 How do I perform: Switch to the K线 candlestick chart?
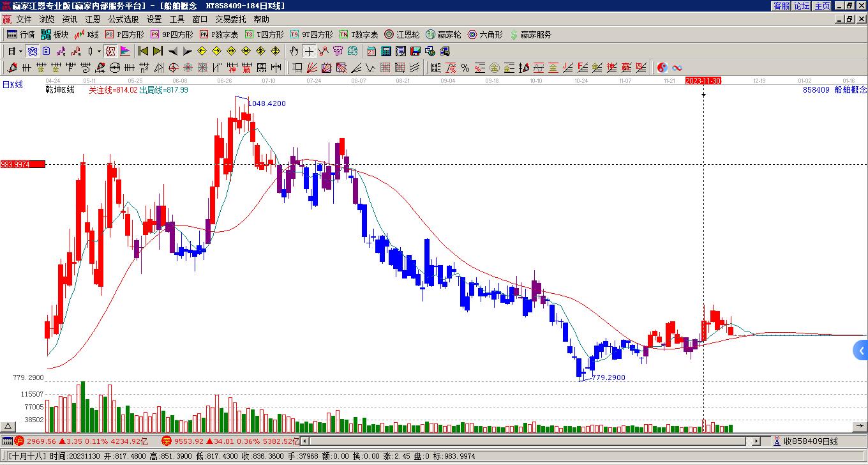coord(86,34)
